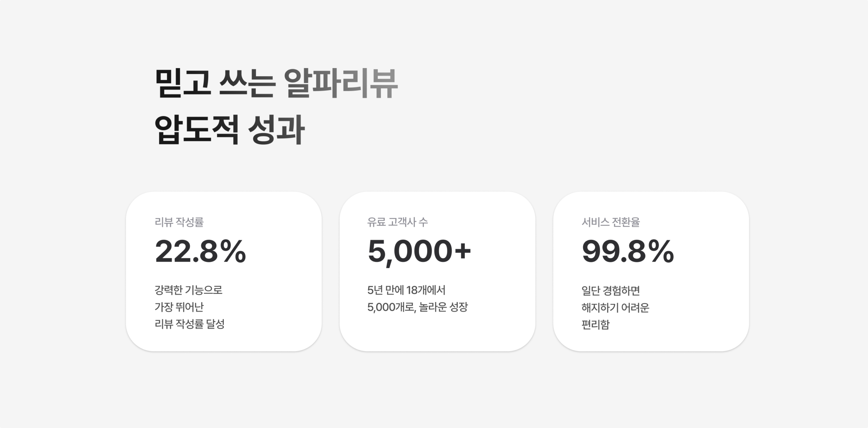Click the word 성과 in the headline
Viewport: 868px width, 428px height.
[276, 130]
